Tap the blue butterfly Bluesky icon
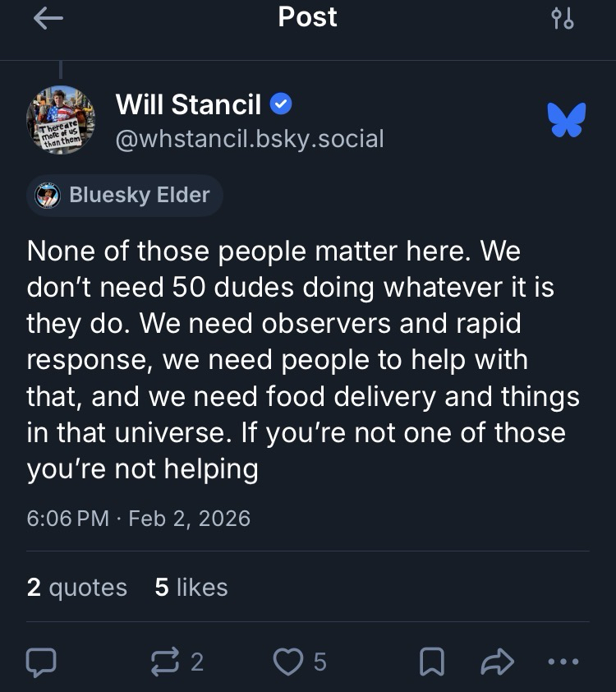 [x=566, y=120]
